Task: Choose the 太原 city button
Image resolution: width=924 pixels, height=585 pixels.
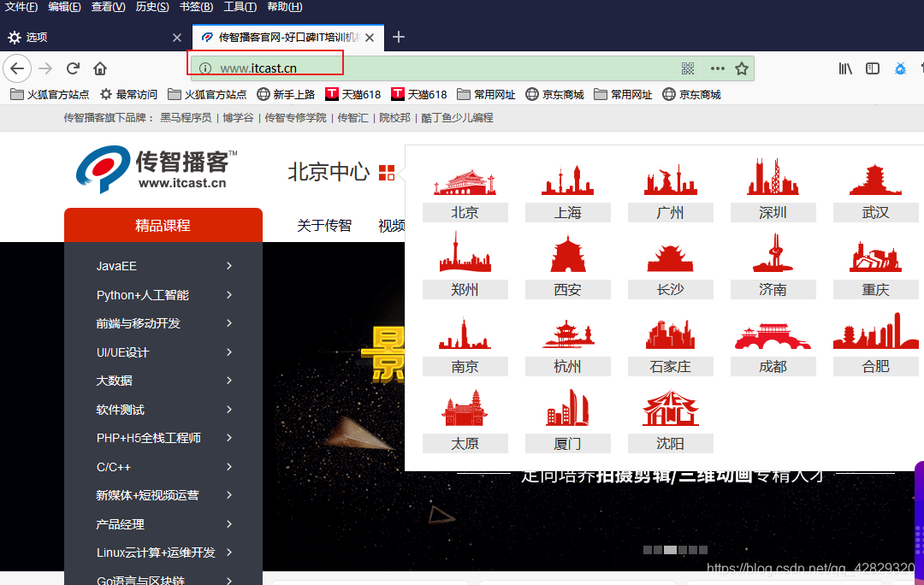Action: click(465, 444)
